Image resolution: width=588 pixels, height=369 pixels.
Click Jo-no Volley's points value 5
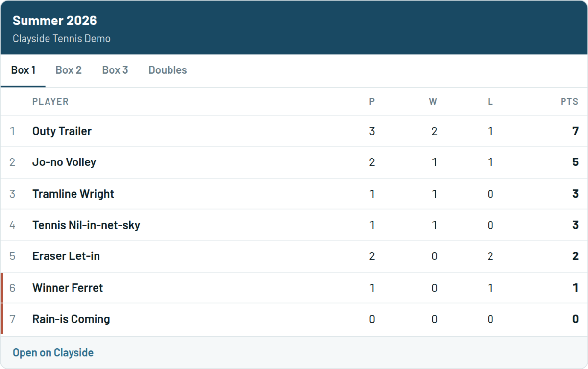point(575,162)
